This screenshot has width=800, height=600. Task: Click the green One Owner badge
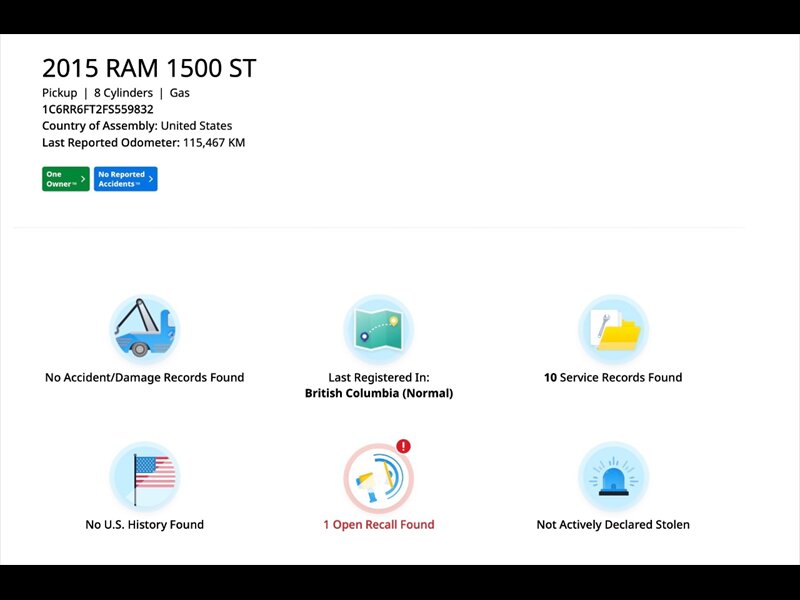point(65,179)
